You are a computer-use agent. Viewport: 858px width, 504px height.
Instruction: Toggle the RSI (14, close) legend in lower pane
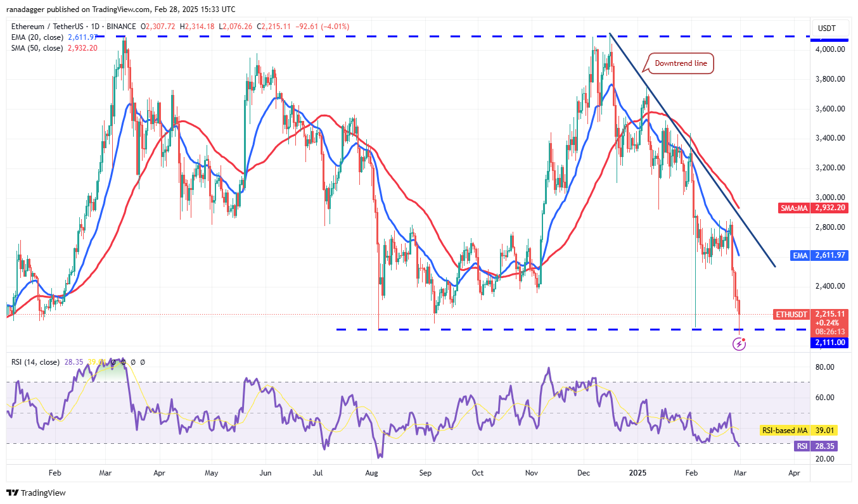coord(35,361)
